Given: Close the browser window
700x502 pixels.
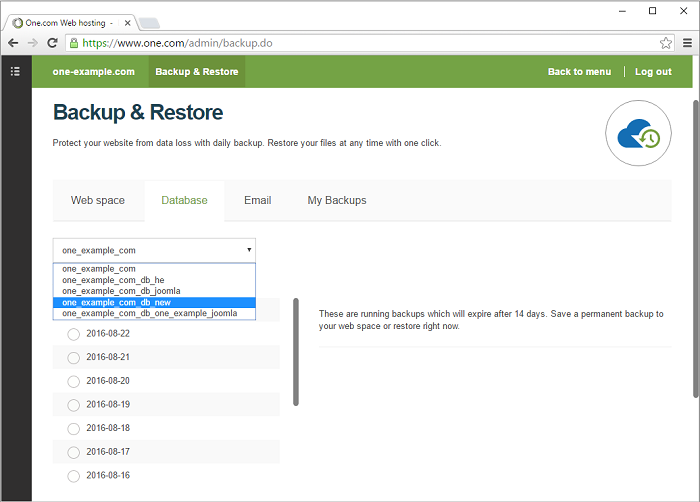Looking at the screenshot, I should [683, 11].
